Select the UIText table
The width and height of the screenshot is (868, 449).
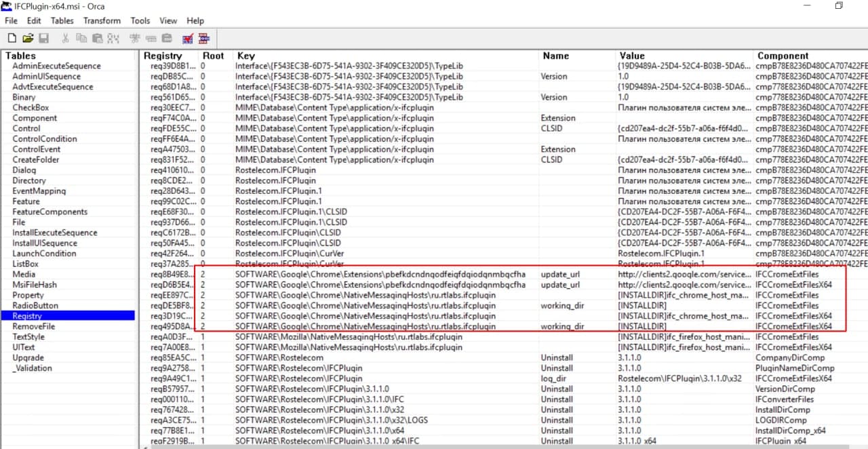click(x=24, y=347)
